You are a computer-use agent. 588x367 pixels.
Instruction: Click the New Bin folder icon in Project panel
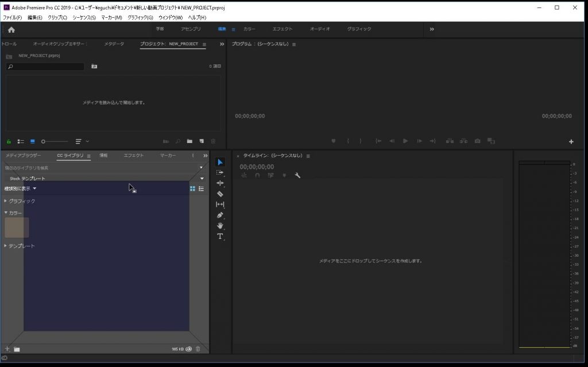(189, 141)
